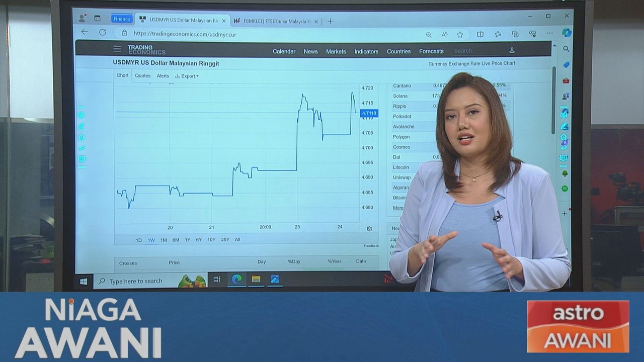Viewport: 644px width, 362px height.
Task: Open Edge sidebar search icon
Action: [566, 49]
